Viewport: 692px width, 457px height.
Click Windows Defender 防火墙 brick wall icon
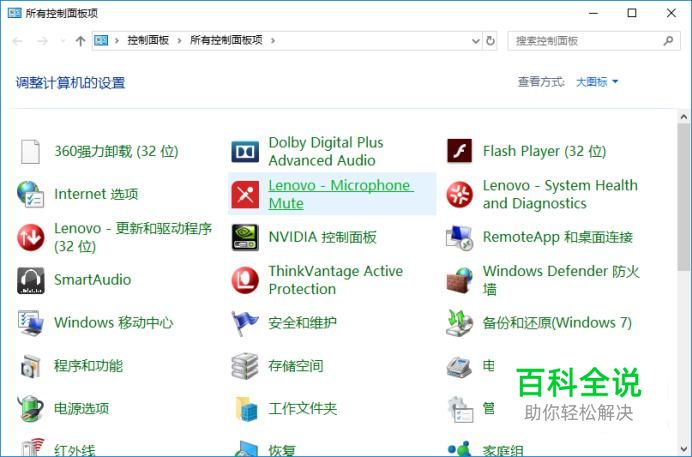pyautogui.click(x=459, y=280)
